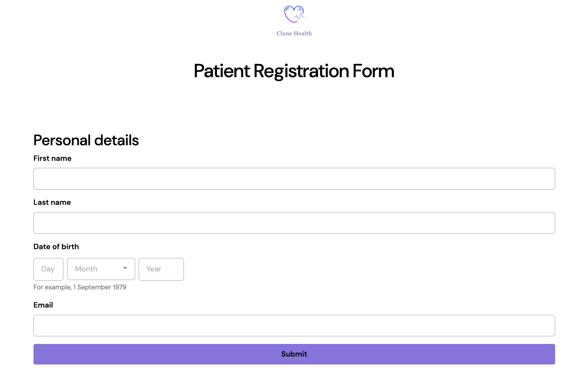Focus the Email text field
588x368 pixels.
click(x=294, y=326)
